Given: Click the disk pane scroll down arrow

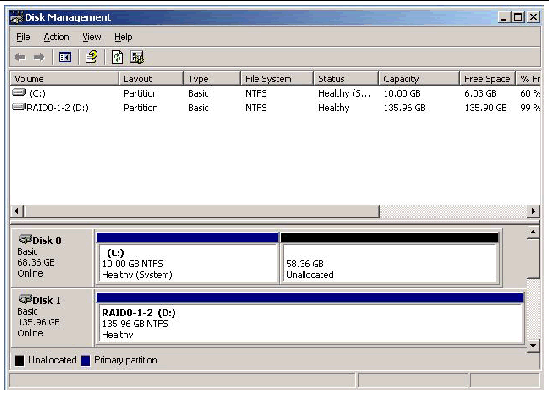Looking at the screenshot, I should (533, 345).
